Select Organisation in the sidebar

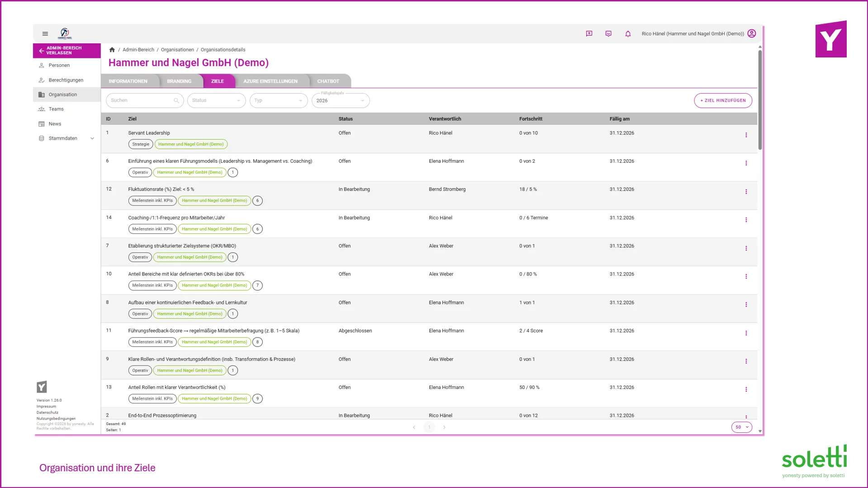[x=67, y=95]
